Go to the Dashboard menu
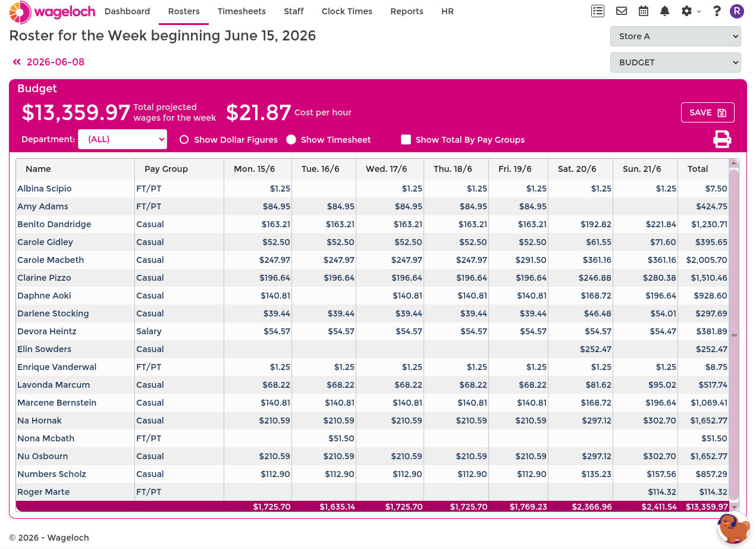The image size is (756, 549). point(127,11)
